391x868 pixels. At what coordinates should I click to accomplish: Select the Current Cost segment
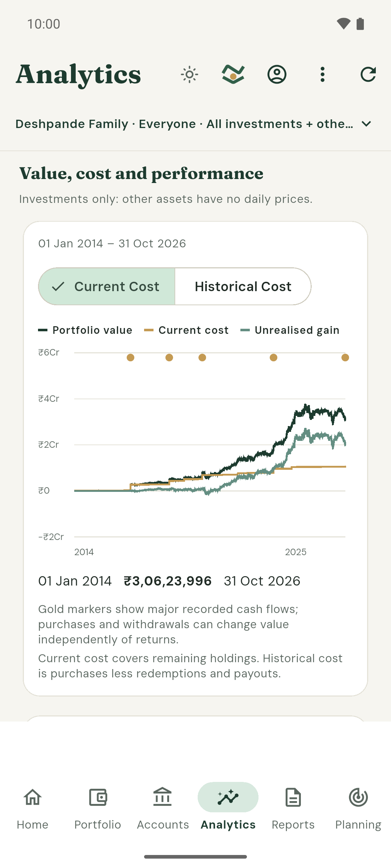pos(107,286)
